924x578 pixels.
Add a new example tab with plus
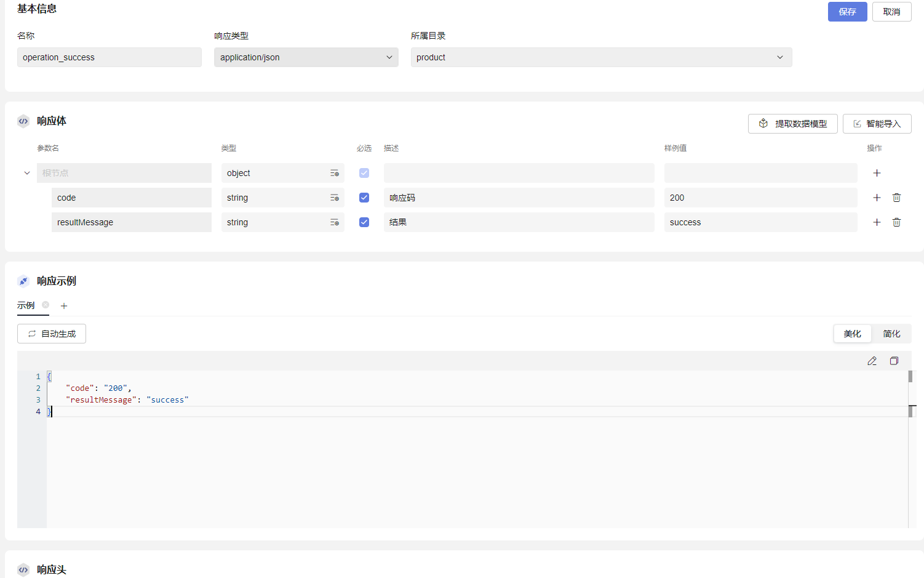64,306
